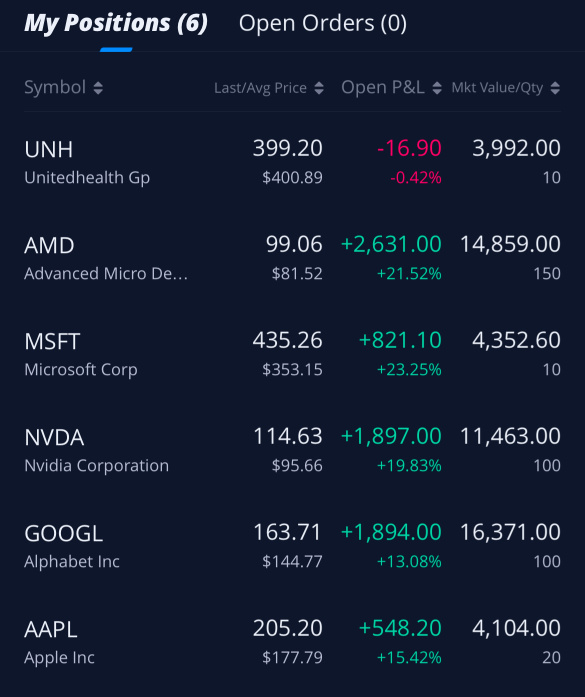Screen dimensions: 585x697
Task: Click NVDA gain percentage +19.83%
Action: (x=409, y=466)
